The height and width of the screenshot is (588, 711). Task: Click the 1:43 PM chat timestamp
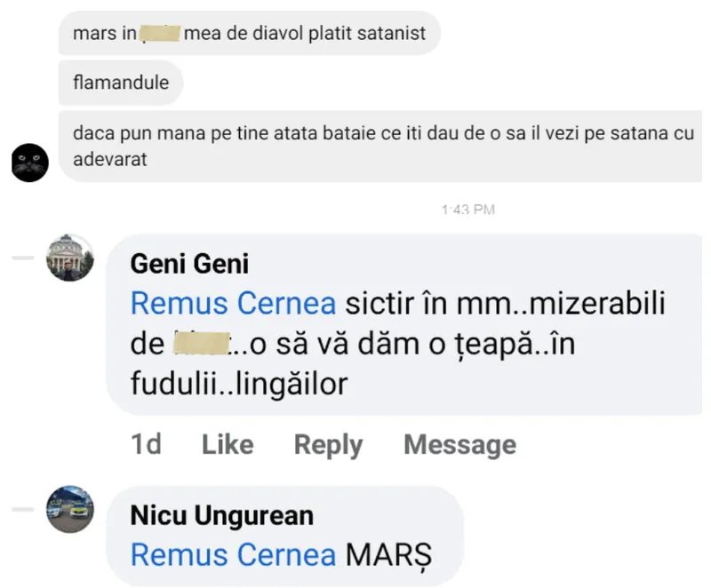467,210
